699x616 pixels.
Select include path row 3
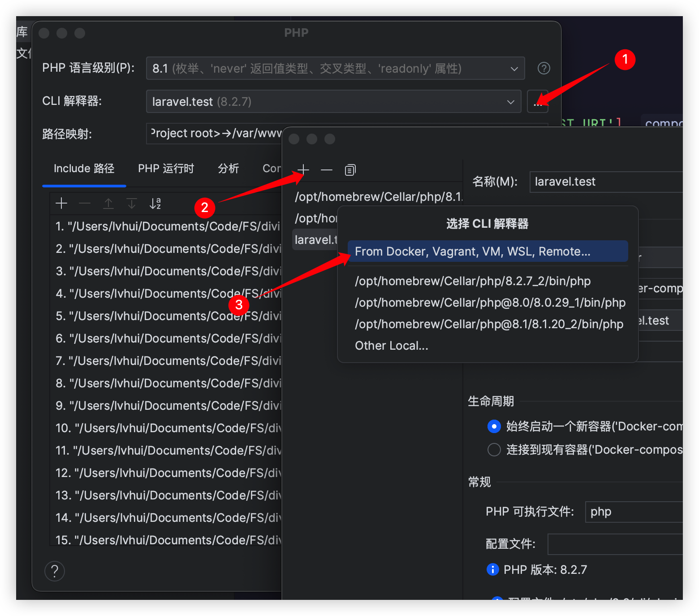click(x=166, y=271)
